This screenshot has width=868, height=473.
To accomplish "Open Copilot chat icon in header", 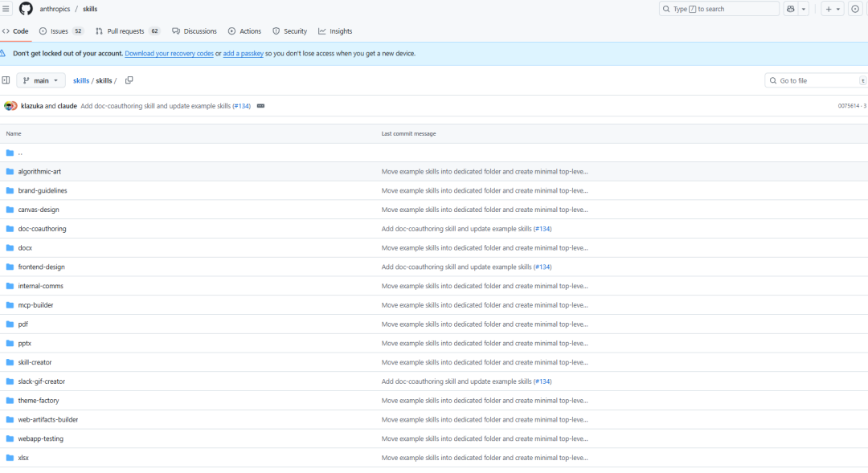I will coord(791,9).
